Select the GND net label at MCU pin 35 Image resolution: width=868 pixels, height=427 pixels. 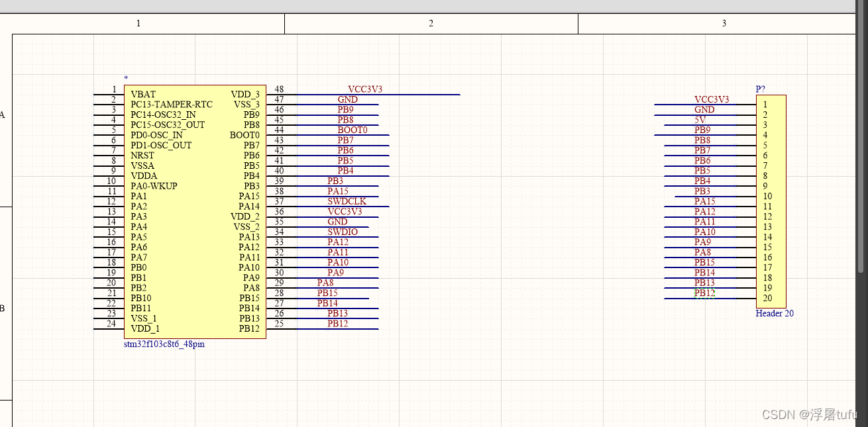(x=337, y=222)
